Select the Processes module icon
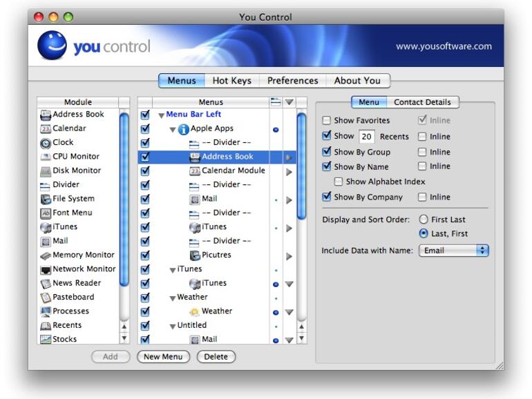This screenshot has width=532, height=399. (46, 311)
